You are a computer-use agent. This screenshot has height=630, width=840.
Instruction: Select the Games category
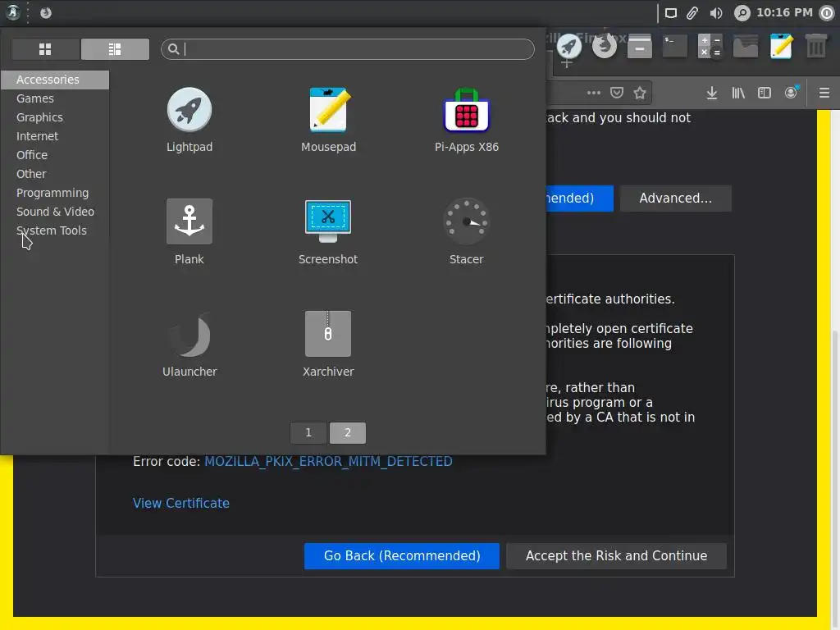coord(55,98)
